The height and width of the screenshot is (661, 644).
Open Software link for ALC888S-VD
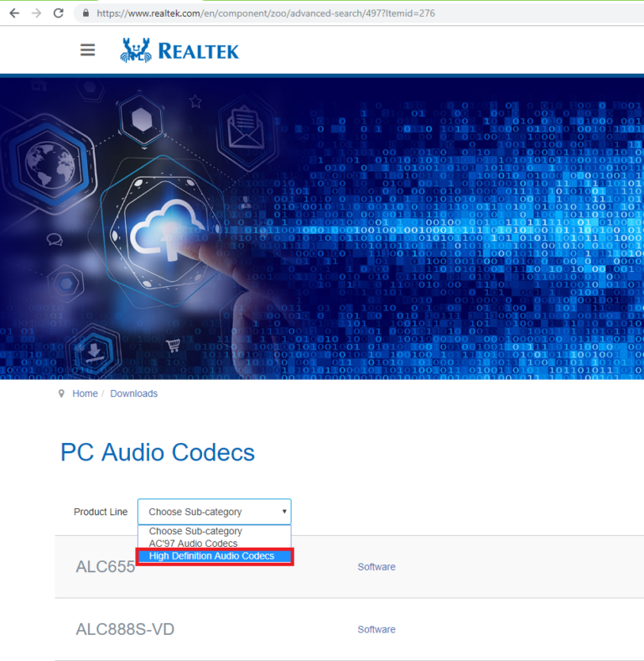pyautogui.click(x=377, y=629)
